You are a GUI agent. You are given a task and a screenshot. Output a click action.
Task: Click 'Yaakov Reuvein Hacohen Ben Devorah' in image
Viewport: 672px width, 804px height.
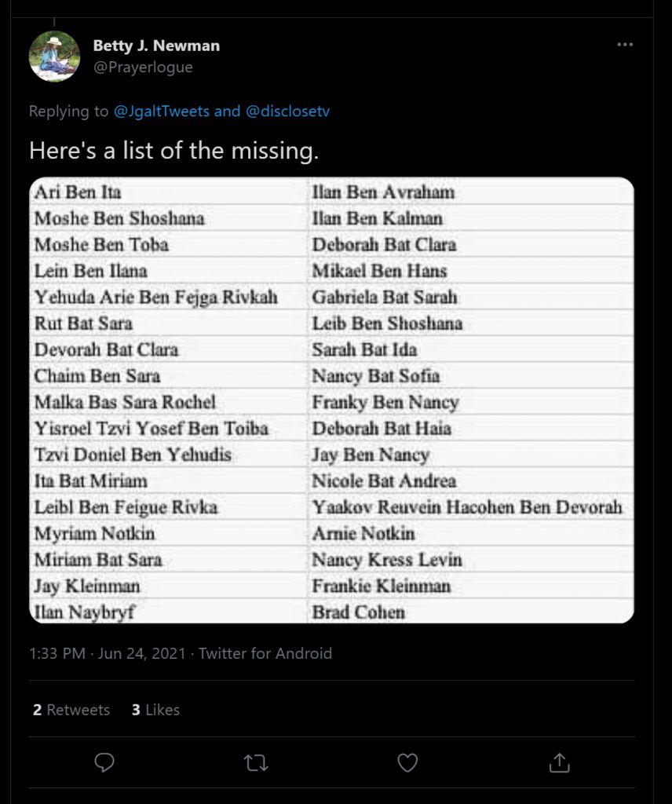pos(467,507)
